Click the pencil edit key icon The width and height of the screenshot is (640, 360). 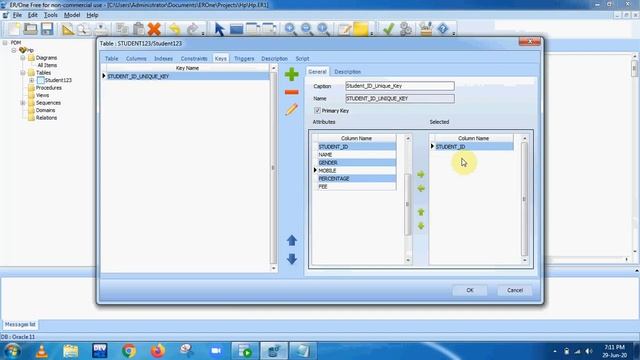click(291, 109)
